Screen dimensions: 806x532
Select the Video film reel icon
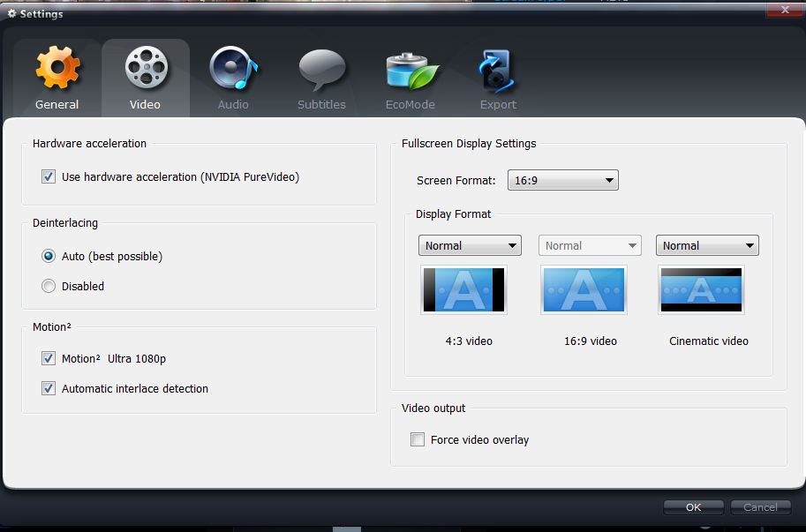[x=146, y=69]
